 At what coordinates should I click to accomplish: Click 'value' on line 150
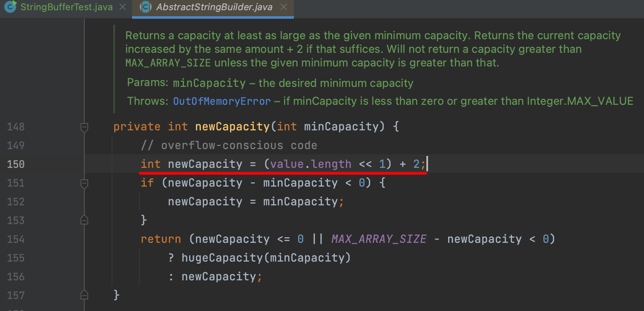pos(287,164)
